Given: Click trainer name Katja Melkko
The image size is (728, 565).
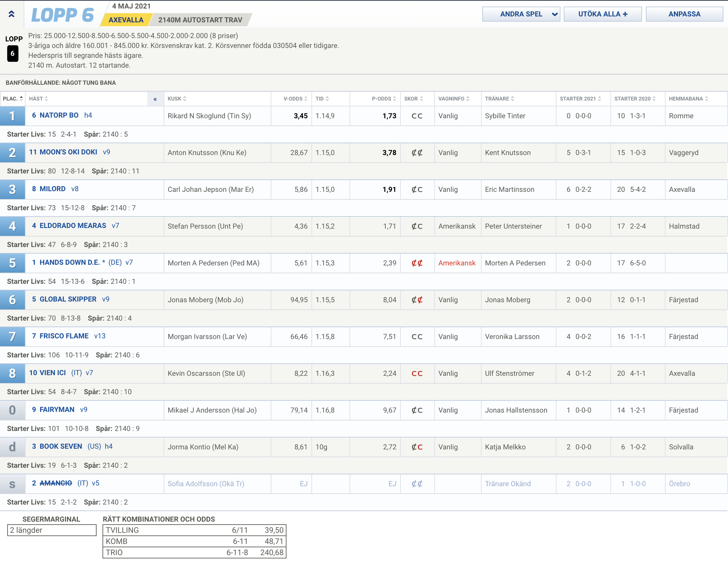Looking at the screenshot, I should click(x=505, y=447).
